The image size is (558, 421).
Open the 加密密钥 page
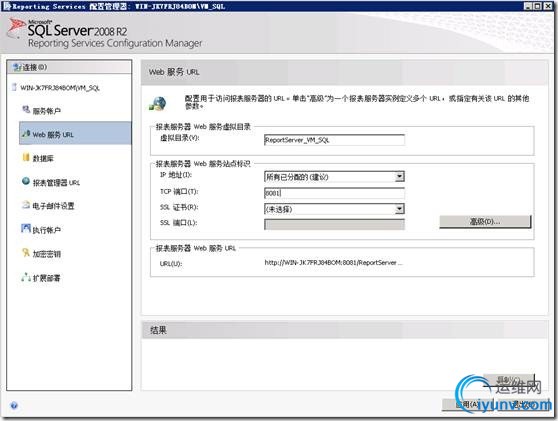pyautogui.click(x=47, y=254)
